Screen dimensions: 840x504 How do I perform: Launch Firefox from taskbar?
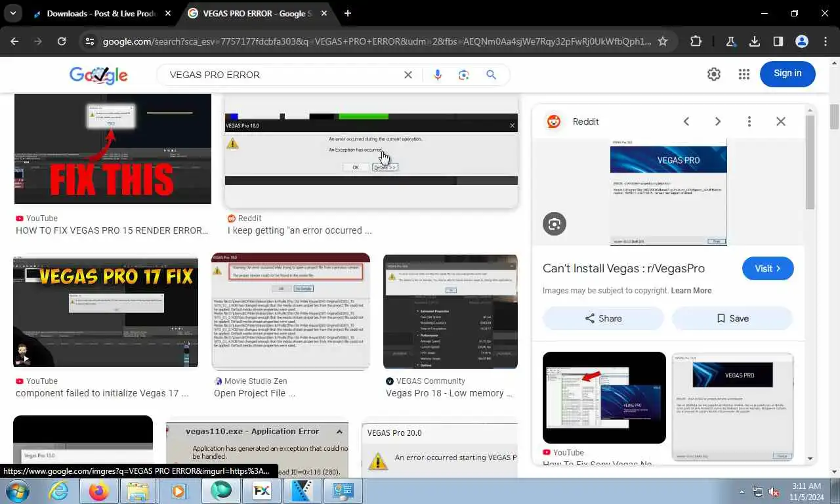click(98, 491)
